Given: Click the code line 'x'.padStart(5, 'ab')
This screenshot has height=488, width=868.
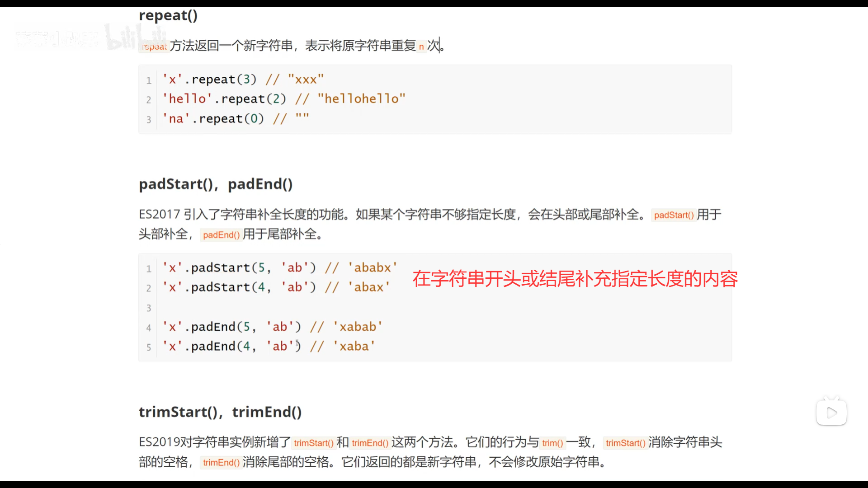Looking at the screenshot, I should [240, 267].
